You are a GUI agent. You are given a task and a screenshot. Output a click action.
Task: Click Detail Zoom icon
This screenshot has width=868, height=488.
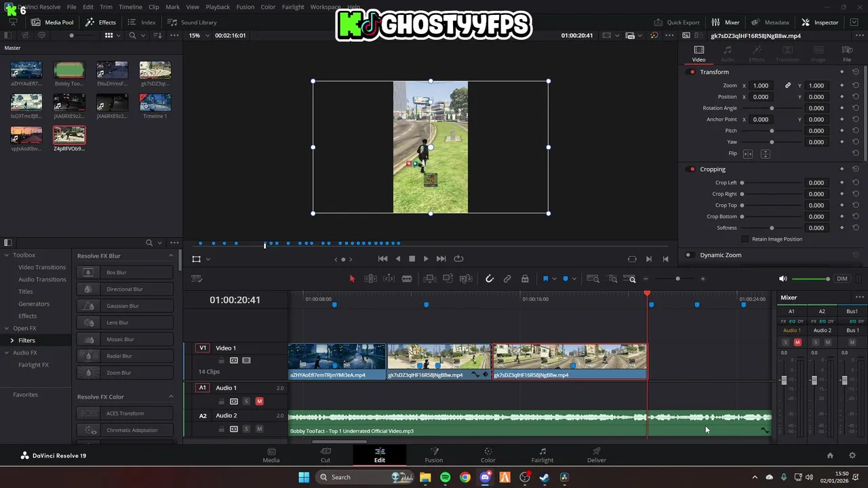tap(612, 279)
